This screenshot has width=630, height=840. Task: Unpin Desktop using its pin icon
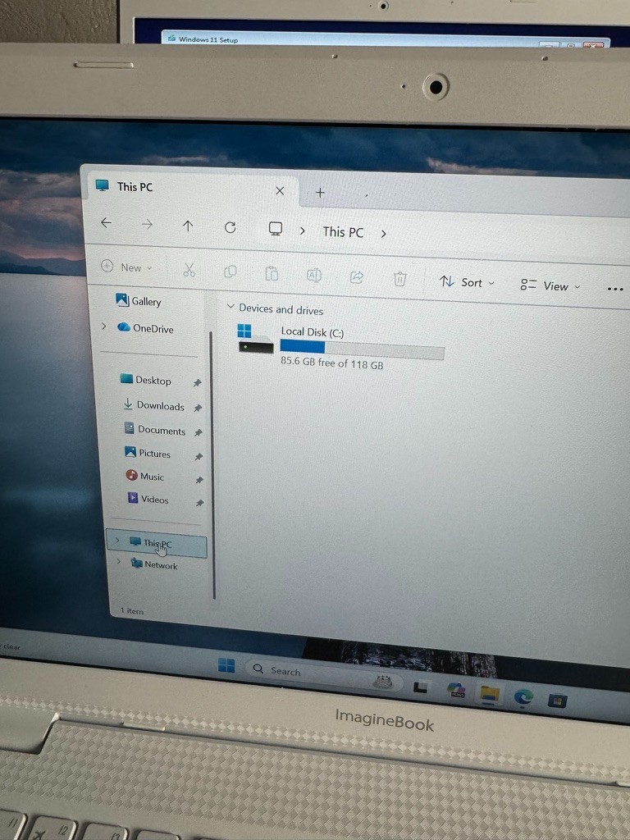[197, 383]
